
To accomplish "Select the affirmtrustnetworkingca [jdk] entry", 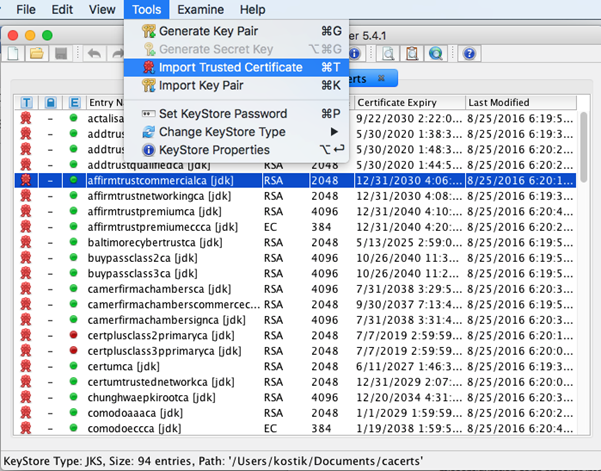I will click(295, 196).
